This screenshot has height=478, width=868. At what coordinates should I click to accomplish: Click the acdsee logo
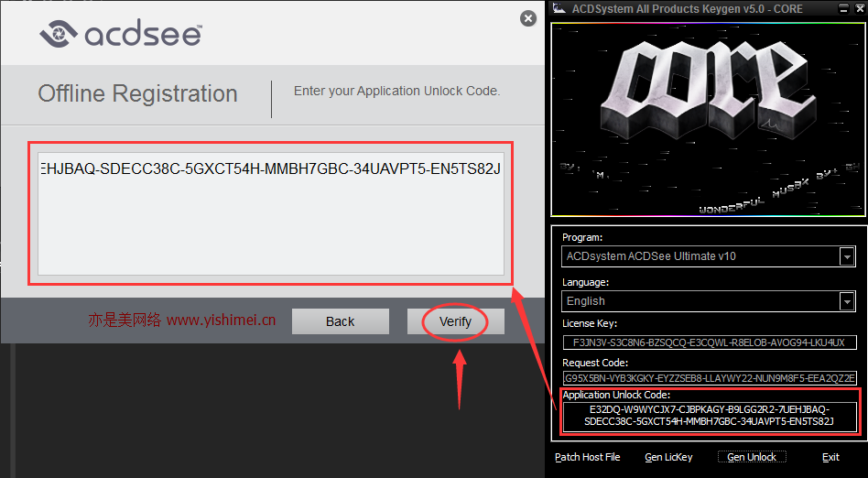click(x=121, y=33)
